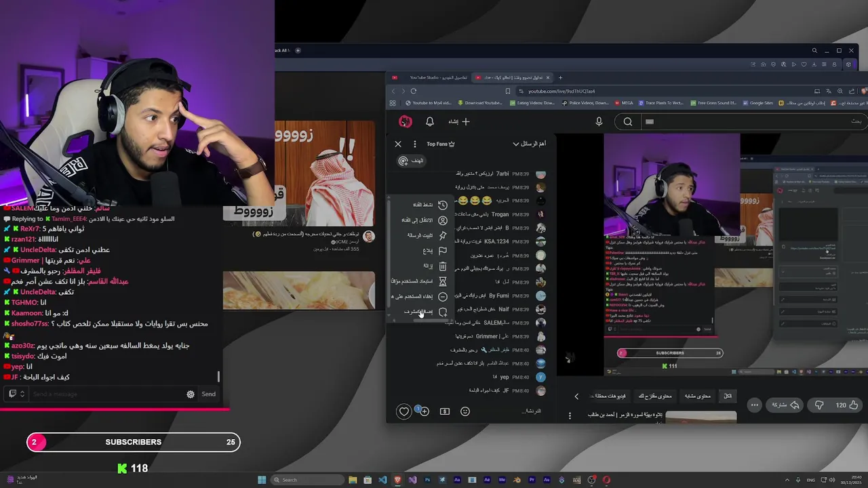Expand the أهم الرسائل chat filter dropdown

pyautogui.click(x=529, y=144)
